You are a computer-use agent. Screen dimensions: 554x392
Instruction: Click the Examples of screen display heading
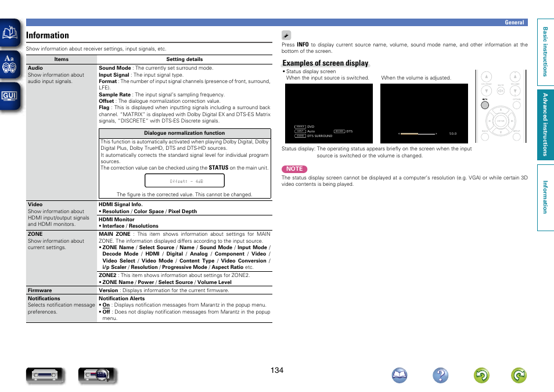325,63
